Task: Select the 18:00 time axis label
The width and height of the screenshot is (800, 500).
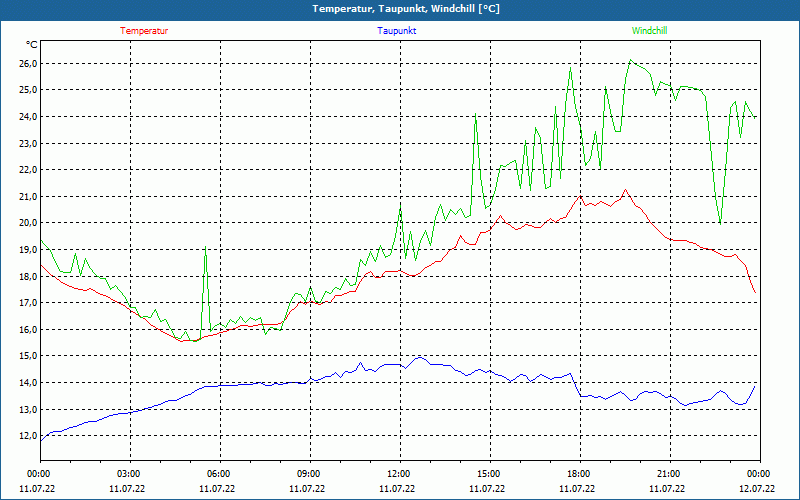Action: coord(578,474)
